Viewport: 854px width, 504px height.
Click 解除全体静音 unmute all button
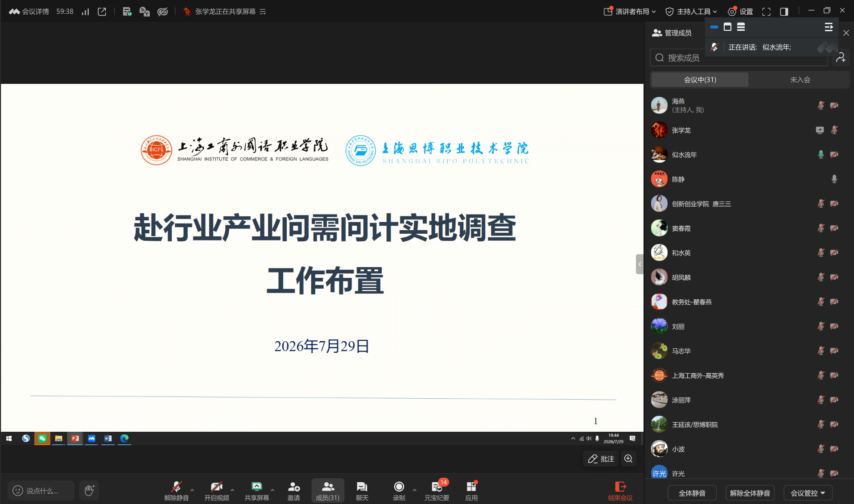point(750,493)
